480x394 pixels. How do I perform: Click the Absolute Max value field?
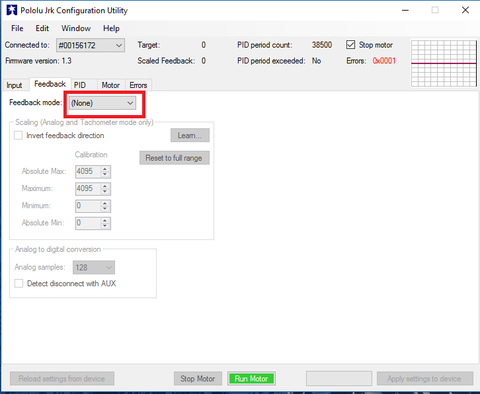click(x=88, y=171)
